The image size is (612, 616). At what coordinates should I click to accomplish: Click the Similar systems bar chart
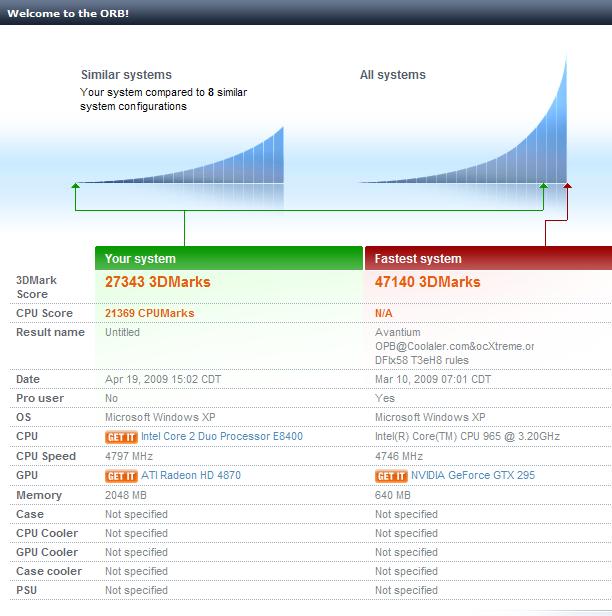coord(182,156)
